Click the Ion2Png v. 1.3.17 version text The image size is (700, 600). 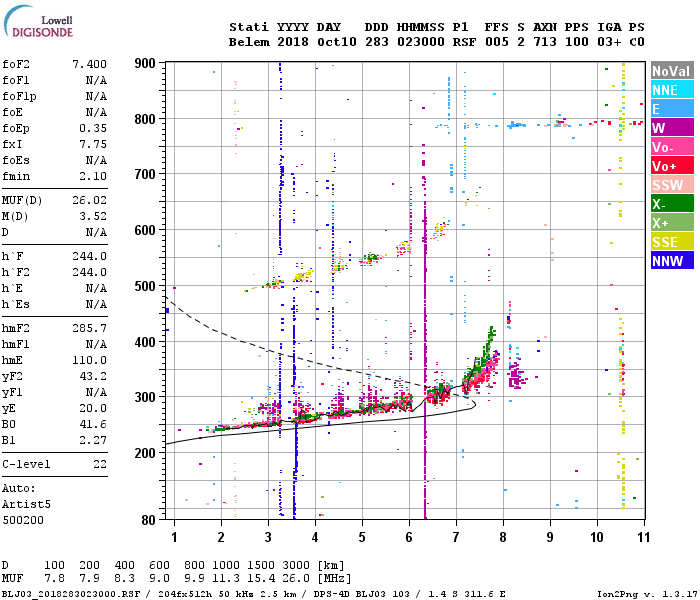coord(647,594)
